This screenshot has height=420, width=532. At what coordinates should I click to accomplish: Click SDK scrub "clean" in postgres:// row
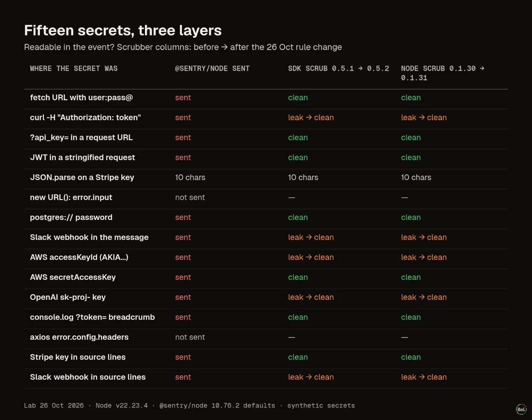click(x=298, y=217)
